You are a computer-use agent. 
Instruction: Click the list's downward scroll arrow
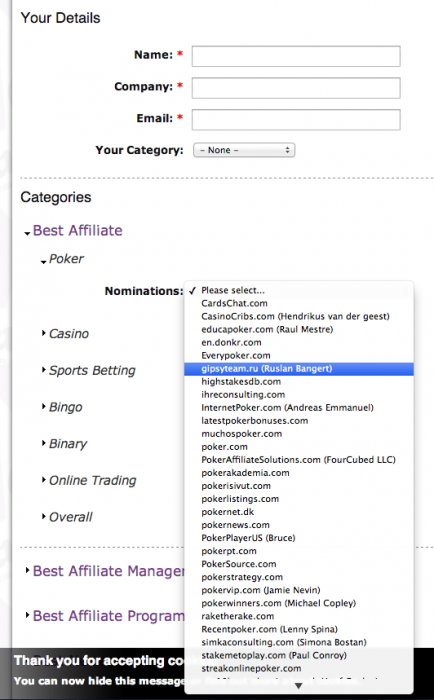[x=299, y=686]
